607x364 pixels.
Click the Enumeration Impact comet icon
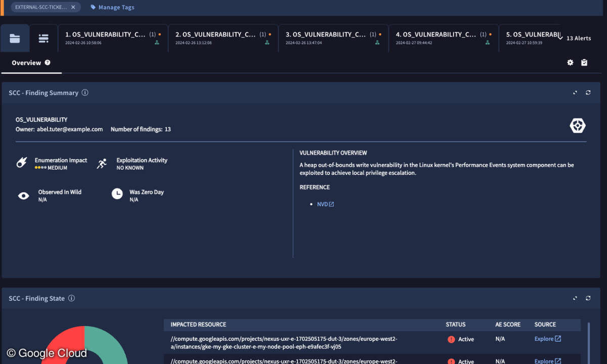(22, 163)
